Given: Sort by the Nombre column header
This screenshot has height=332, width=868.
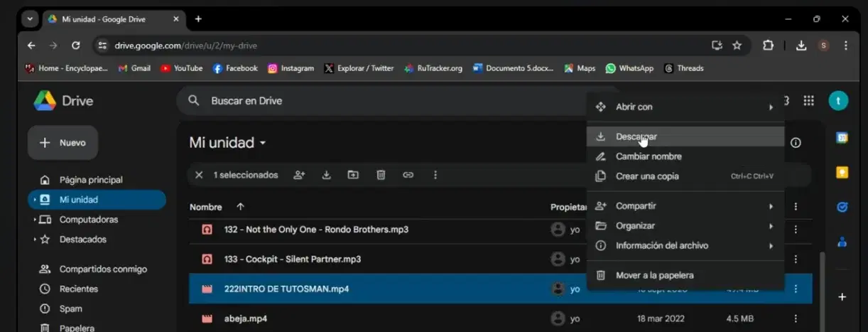Looking at the screenshot, I should click(206, 207).
